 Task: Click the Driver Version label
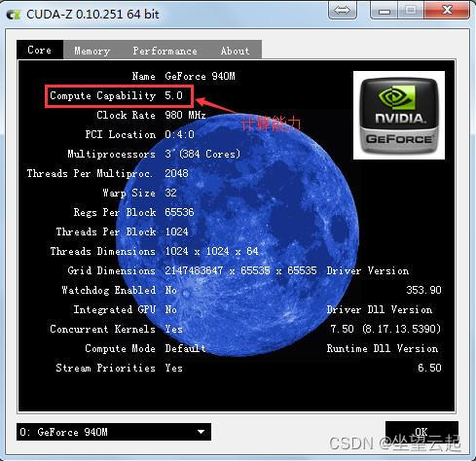pos(368,270)
